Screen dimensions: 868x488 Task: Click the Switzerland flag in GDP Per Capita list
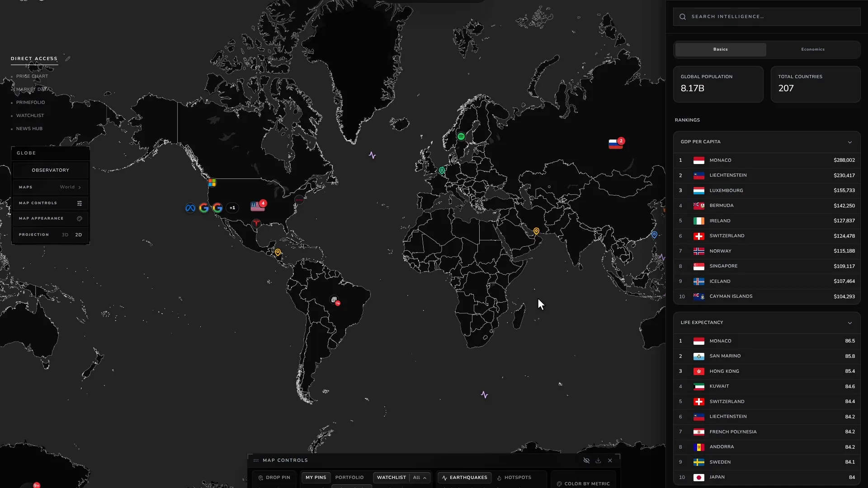click(699, 236)
